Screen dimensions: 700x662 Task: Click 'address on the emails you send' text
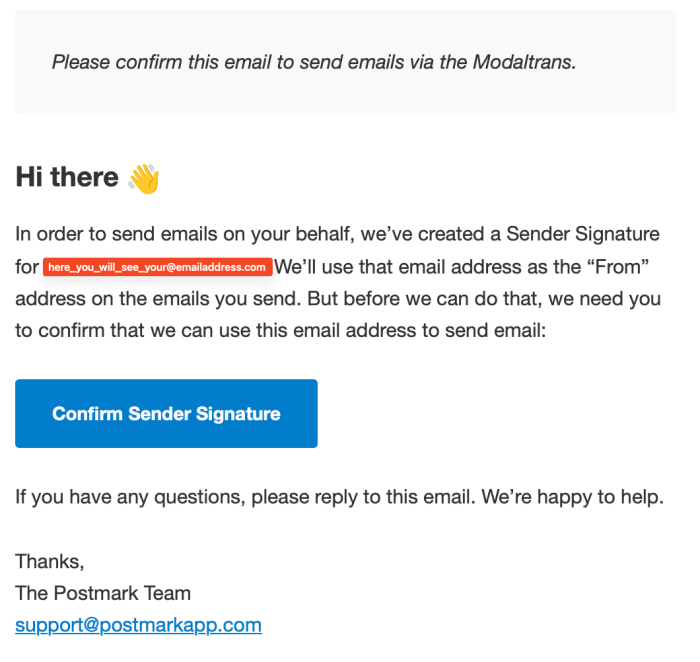pyautogui.click(x=158, y=299)
